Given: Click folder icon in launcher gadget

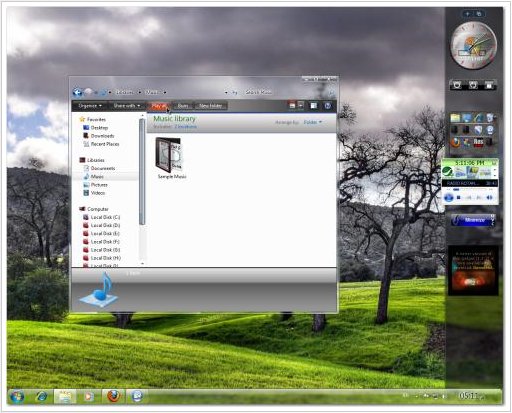Looking at the screenshot, I should click(455, 118).
